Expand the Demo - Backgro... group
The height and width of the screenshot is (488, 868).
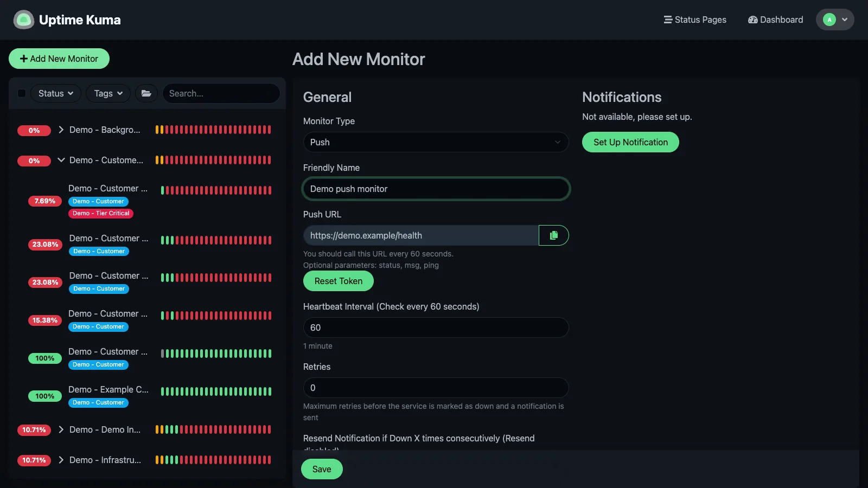point(61,130)
